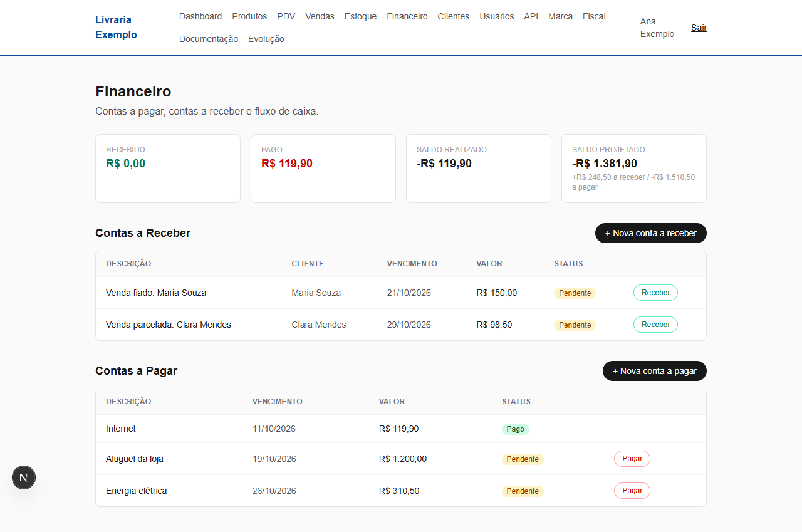Select the value R$ 310,50

[x=399, y=491]
